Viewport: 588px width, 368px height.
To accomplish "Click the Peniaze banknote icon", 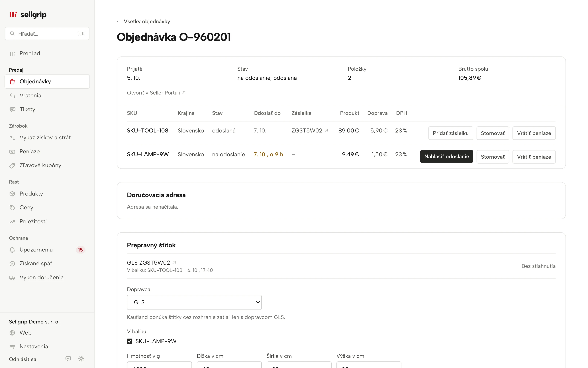I will (12, 152).
